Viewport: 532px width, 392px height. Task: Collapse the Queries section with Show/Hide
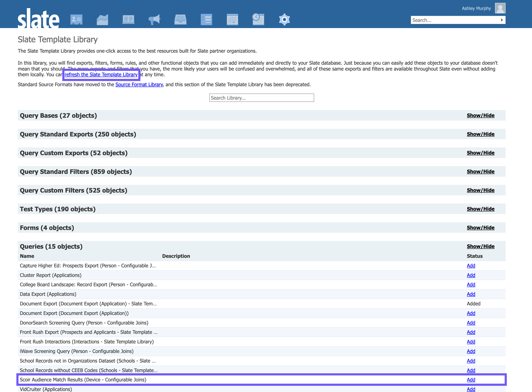click(x=481, y=247)
